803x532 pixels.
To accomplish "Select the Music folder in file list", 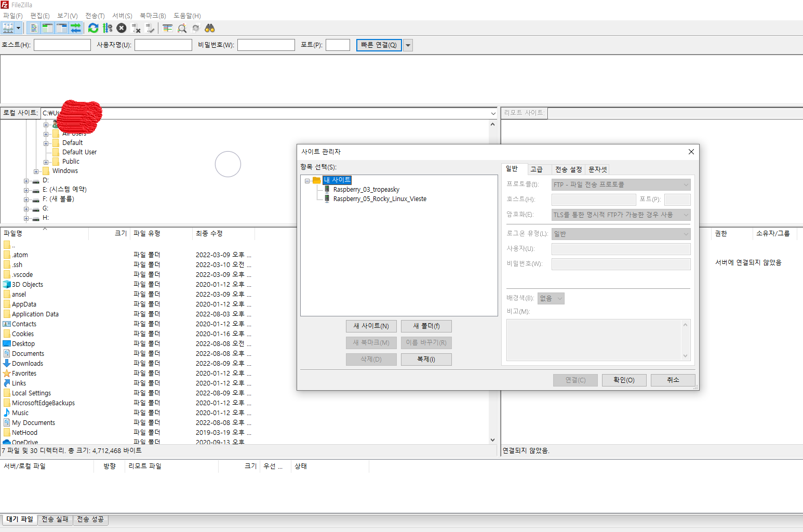I will (x=20, y=413).
